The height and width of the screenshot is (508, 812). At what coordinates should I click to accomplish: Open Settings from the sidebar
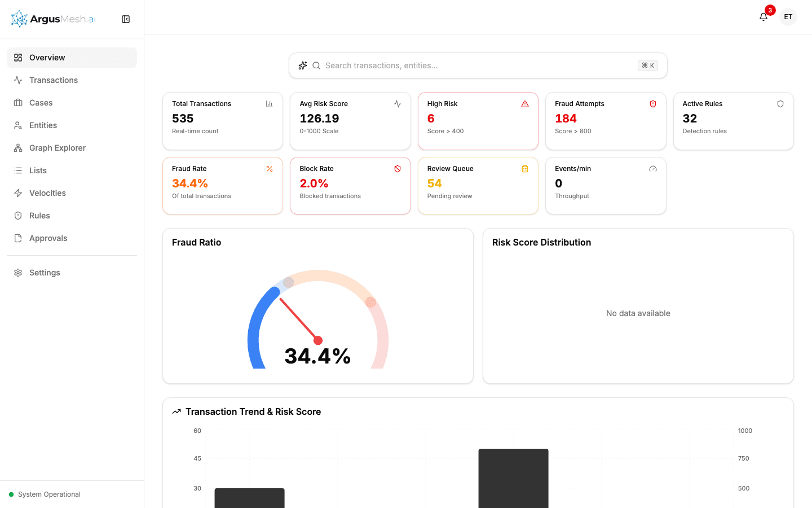pyautogui.click(x=45, y=272)
